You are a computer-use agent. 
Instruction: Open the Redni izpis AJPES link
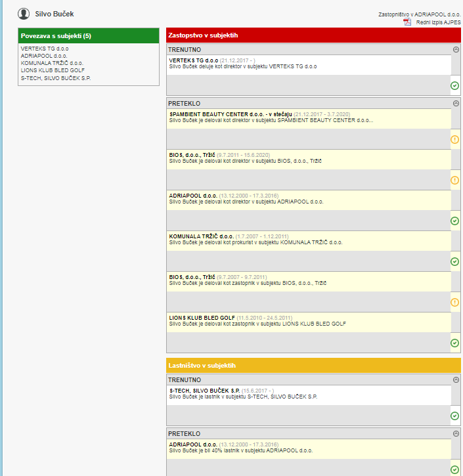438,22
